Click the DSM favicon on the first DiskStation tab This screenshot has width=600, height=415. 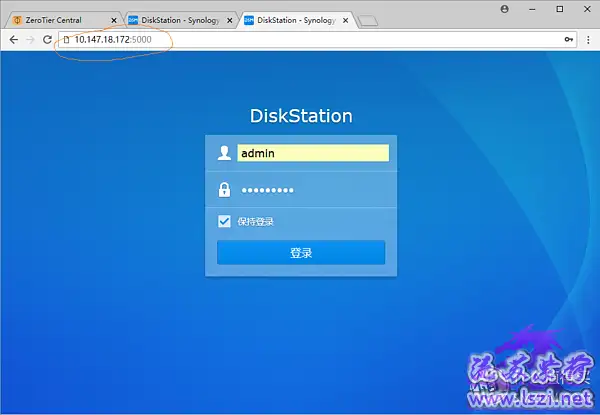tap(133, 20)
